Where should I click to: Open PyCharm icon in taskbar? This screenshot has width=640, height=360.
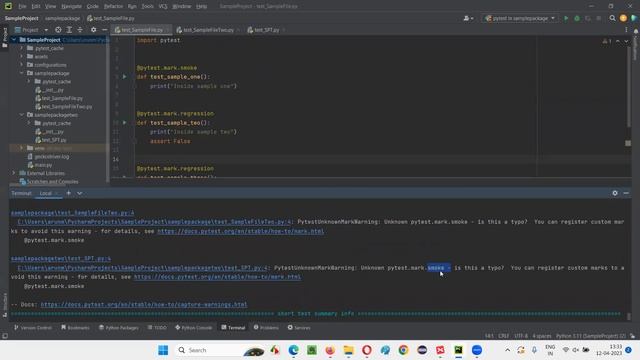pos(458,350)
